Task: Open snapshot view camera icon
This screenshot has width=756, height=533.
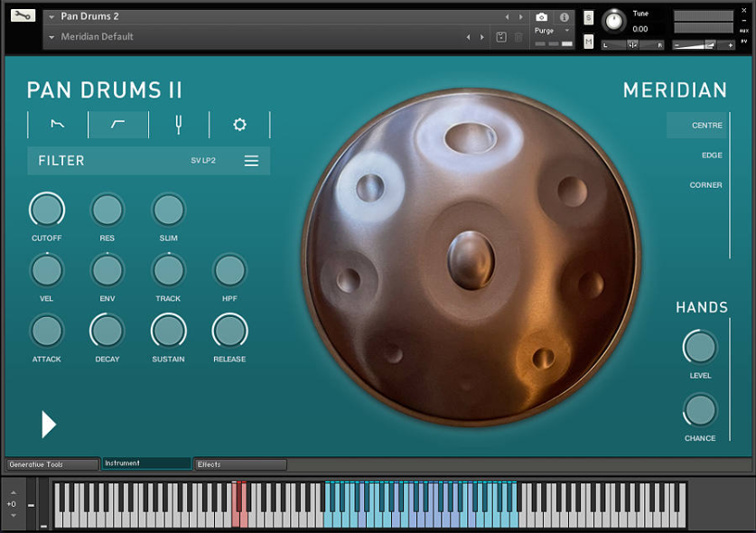Action: pos(541,17)
